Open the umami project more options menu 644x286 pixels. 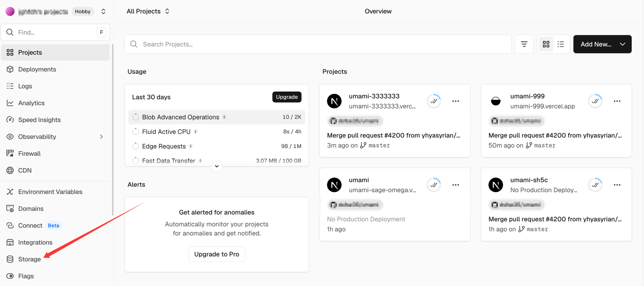coord(456,185)
